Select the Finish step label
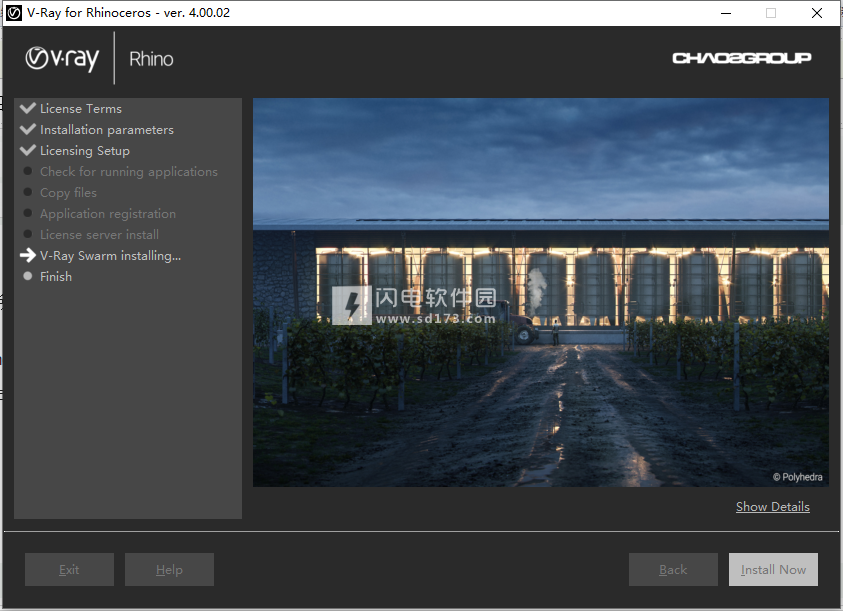This screenshot has height=611, width=843. click(55, 276)
